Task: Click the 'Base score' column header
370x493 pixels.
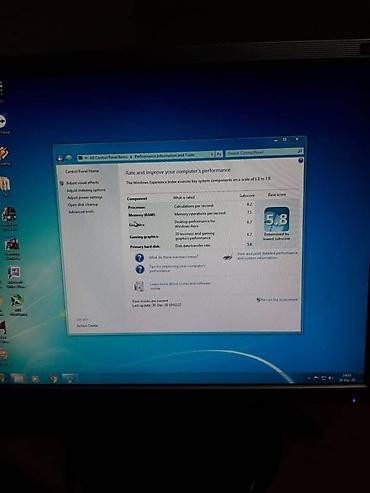Action: pyautogui.click(x=277, y=194)
